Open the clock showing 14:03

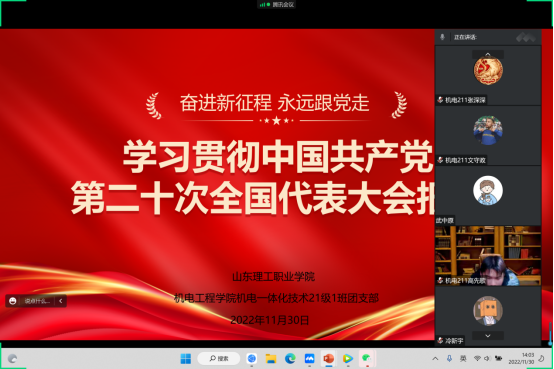(521, 358)
